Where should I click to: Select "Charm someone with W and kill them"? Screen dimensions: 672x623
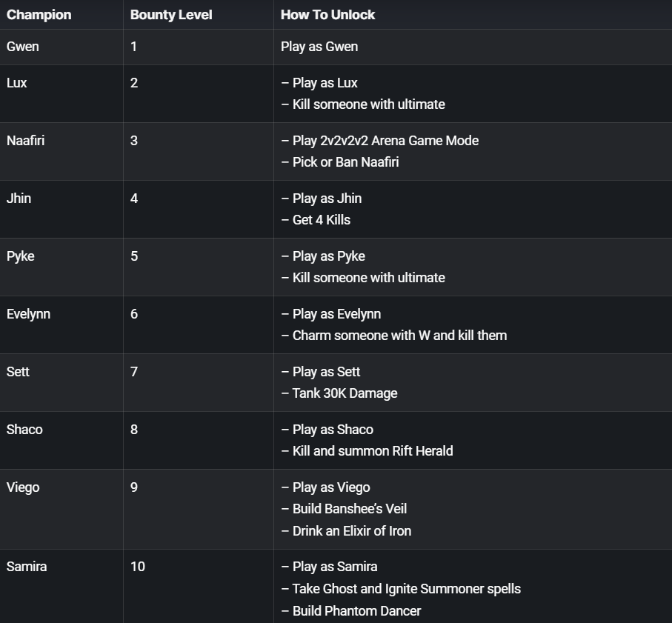[399, 336]
